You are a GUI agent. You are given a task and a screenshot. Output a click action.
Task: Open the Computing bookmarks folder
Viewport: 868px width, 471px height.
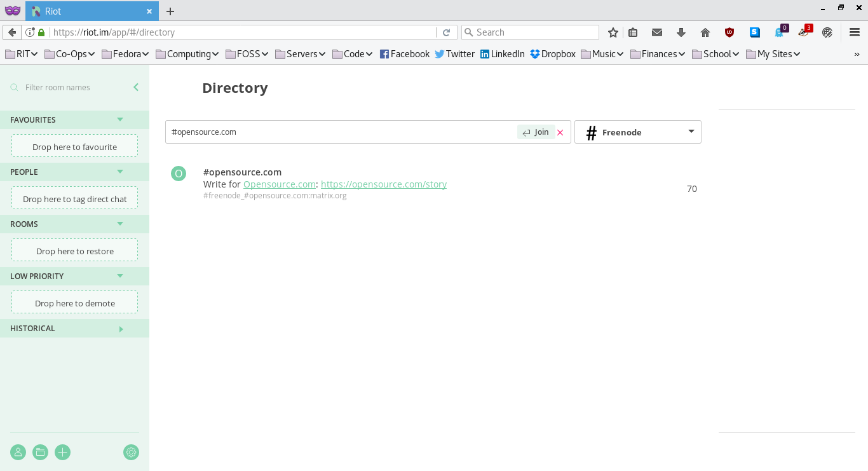(x=187, y=54)
